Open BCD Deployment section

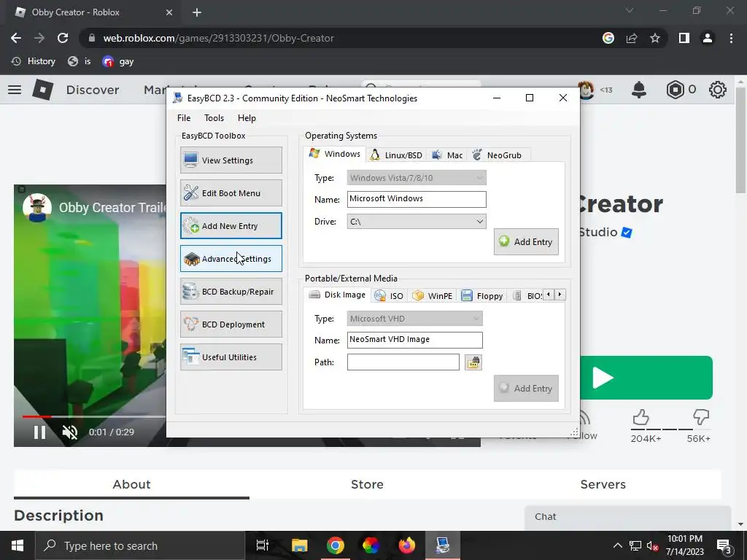231,324
